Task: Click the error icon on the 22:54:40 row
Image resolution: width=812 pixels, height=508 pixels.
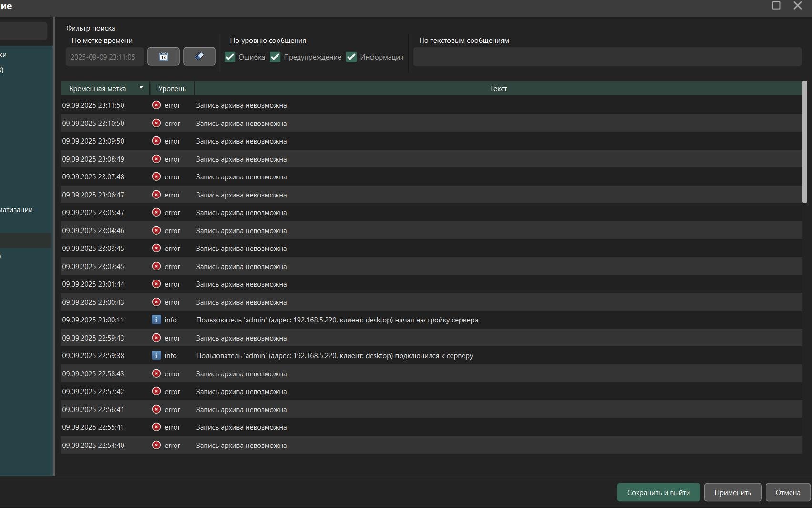Action: point(156,445)
